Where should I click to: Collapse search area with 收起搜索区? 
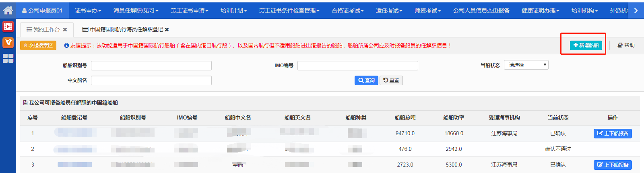pos(38,45)
